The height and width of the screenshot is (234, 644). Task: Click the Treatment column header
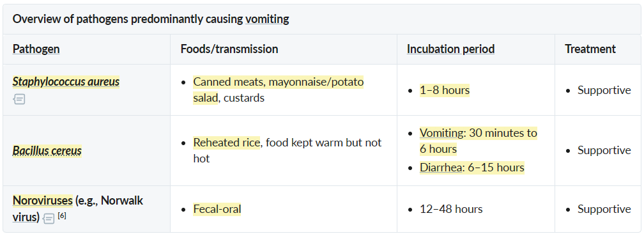coord(590,49)
